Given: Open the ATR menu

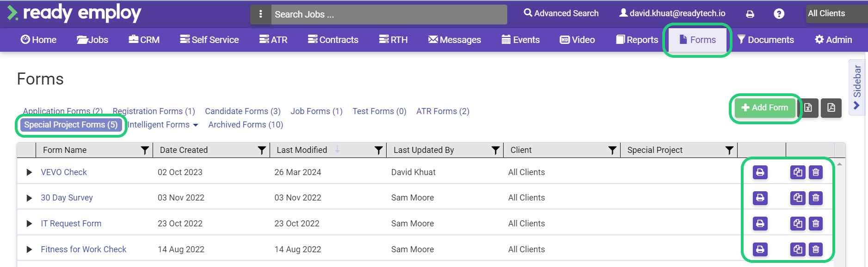Looking at the screenshot, I should 273,40.
